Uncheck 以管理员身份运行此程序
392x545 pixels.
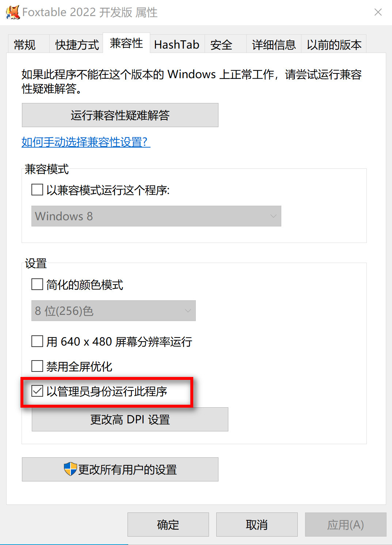37,391
